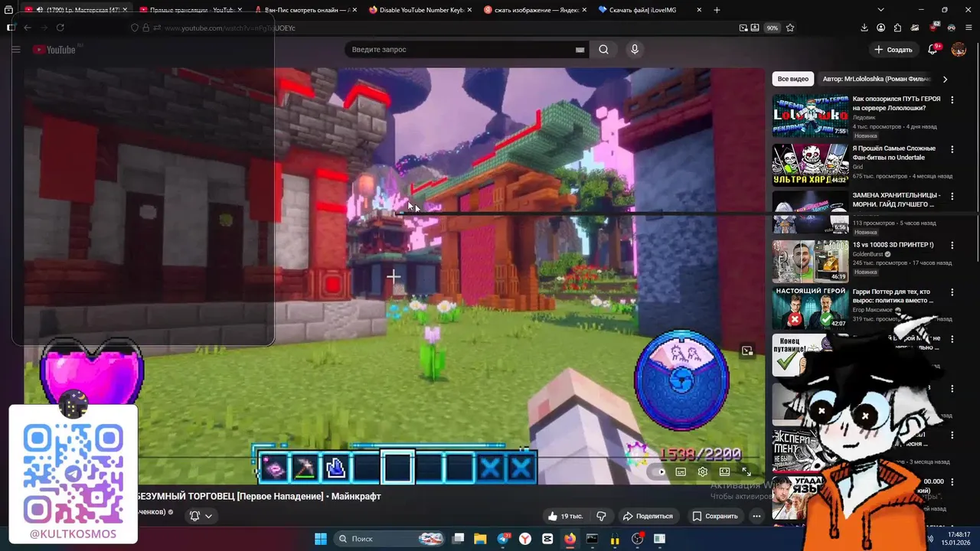Image resolution: width=980 pixels, height=551 pixels.
Task: Open a new Firefox tab with plus
Action: pyautogui.click(x=717, y=10)
